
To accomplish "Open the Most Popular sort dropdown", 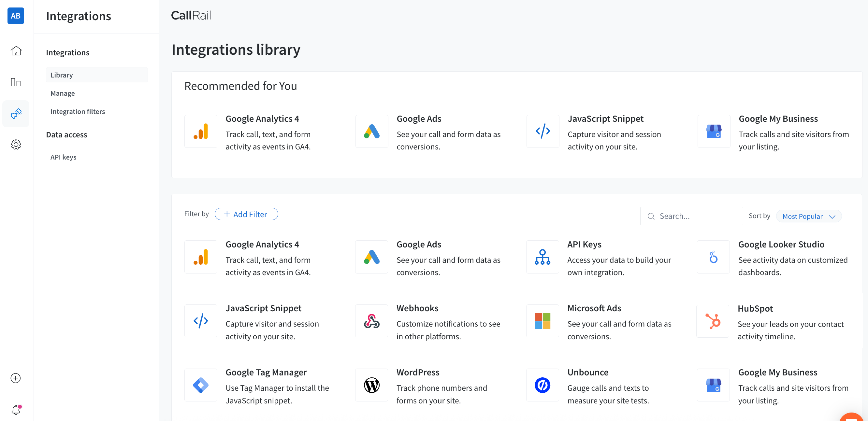I will (808, 216).
